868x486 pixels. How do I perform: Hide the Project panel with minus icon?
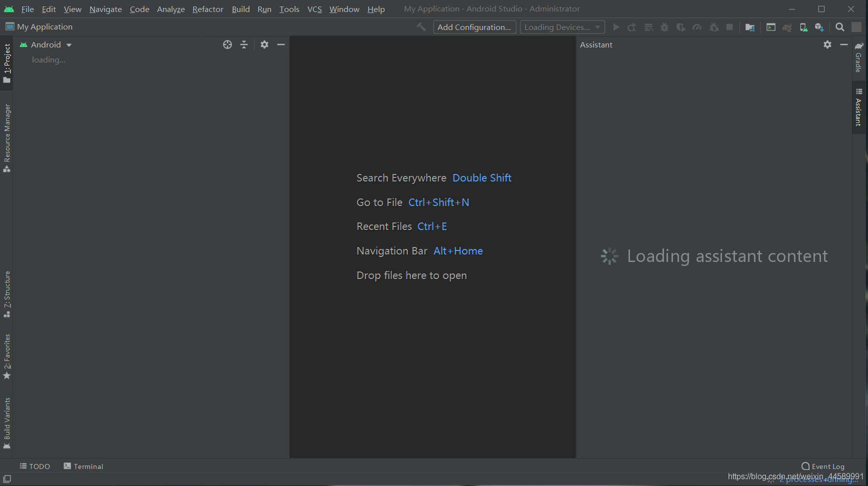tap(281, 44)
